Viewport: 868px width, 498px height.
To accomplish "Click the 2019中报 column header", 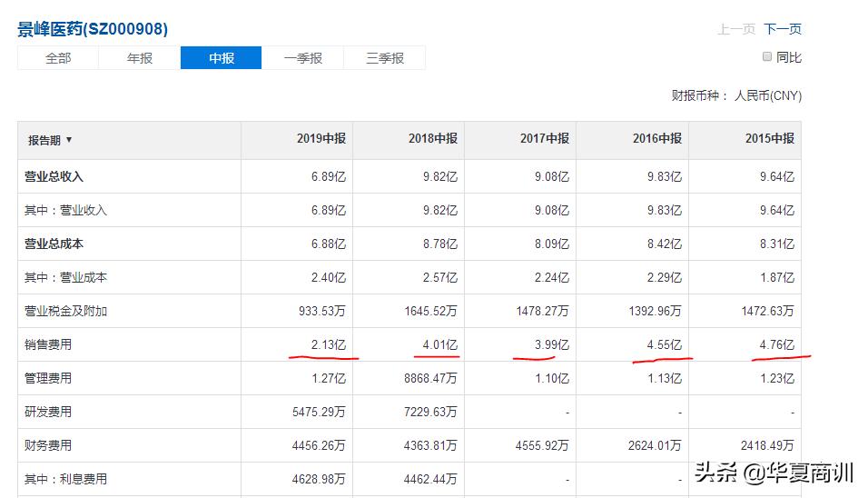I will click(x=321, y=139).
